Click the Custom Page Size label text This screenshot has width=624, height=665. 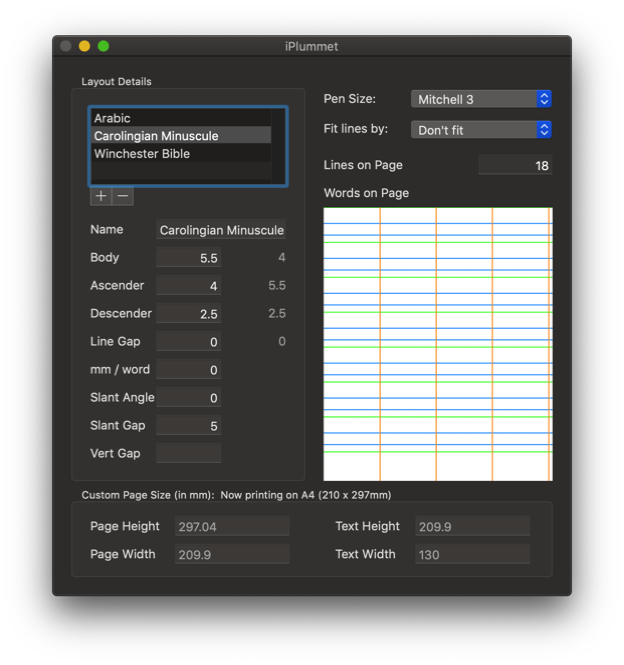(148, 495)
